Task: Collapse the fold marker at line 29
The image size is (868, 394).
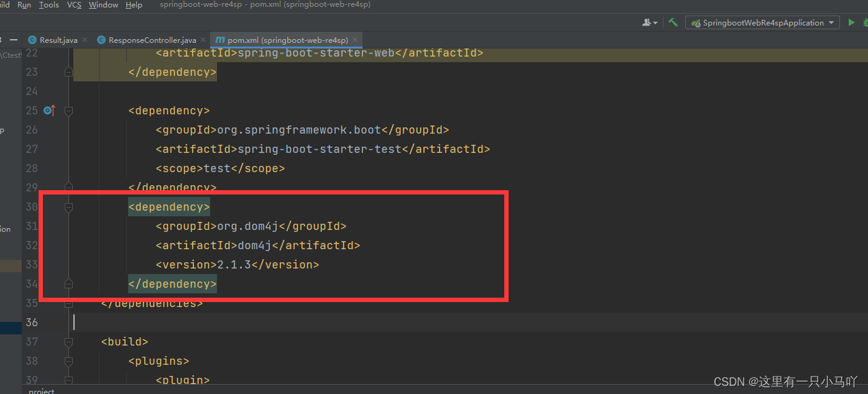Action: (68, 187)
